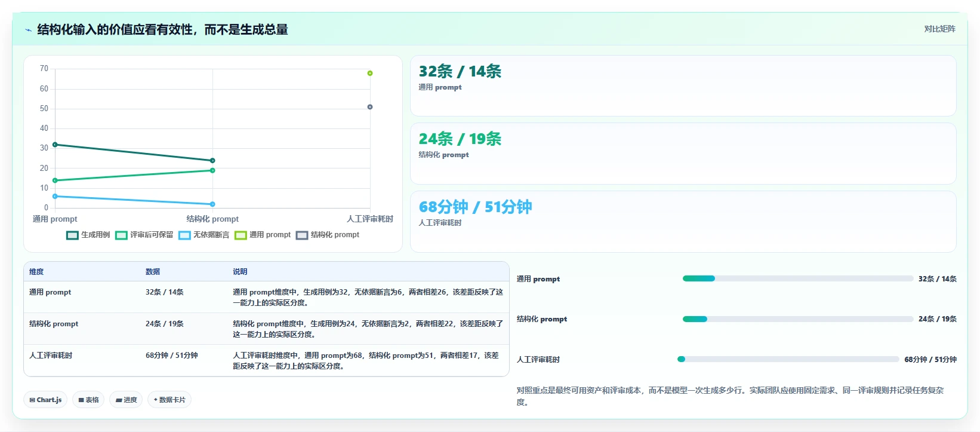Click the 24条 / 19条 value beside the progress bar

click(x=938, y=319)
